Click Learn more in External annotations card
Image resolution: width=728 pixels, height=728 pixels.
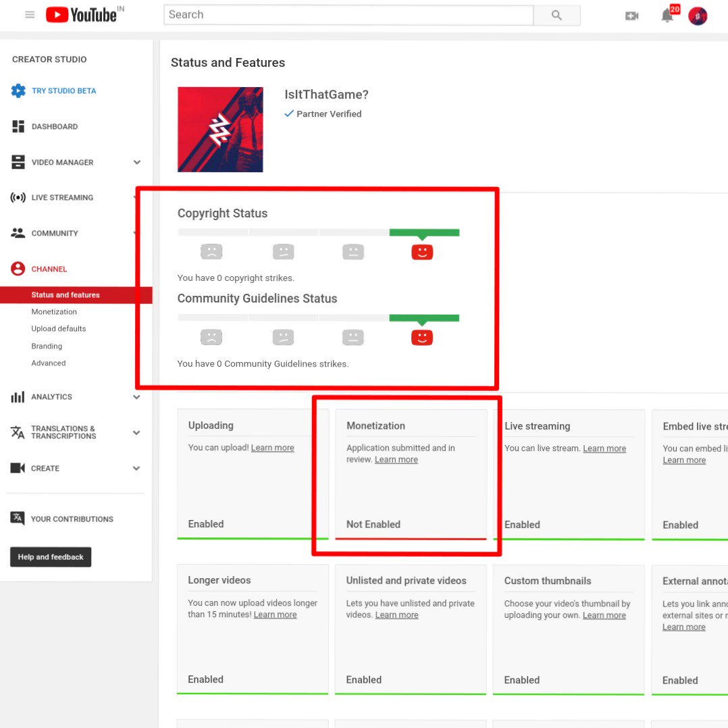pos(684,627)
